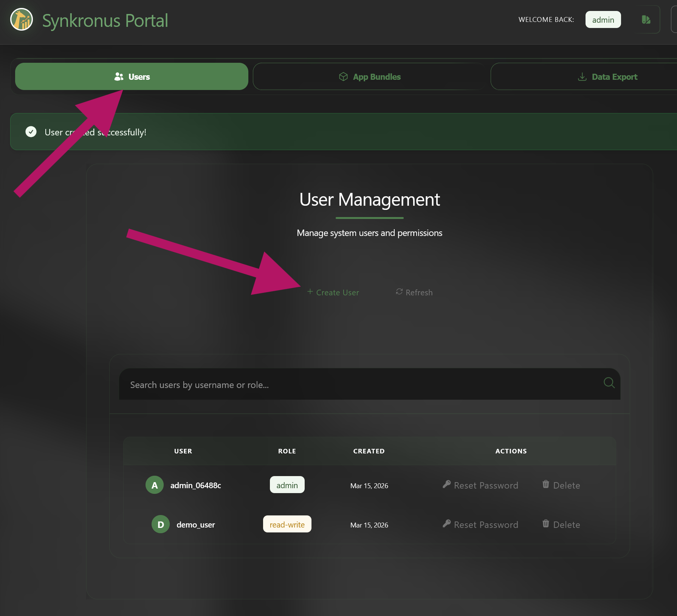The width and height of the screenshot is (677, 616).
Task: Click the A avatar for admin_06488c
Action: (155, 485)
